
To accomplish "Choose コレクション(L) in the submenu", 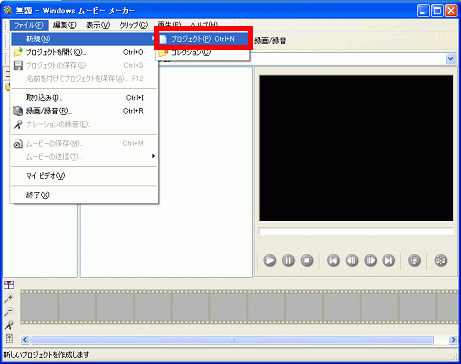I will (x=203, y=52).
